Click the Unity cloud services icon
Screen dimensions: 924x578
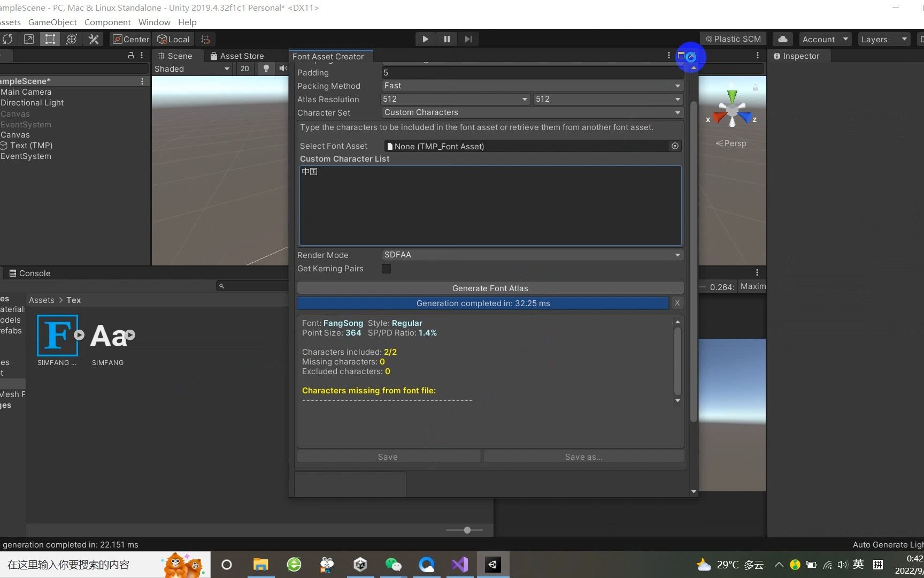[x=782, y=39]
